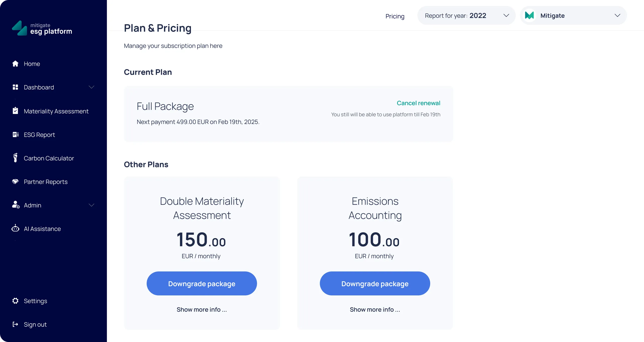Select the Carbon Calculator footprint icon

(15, 158)
